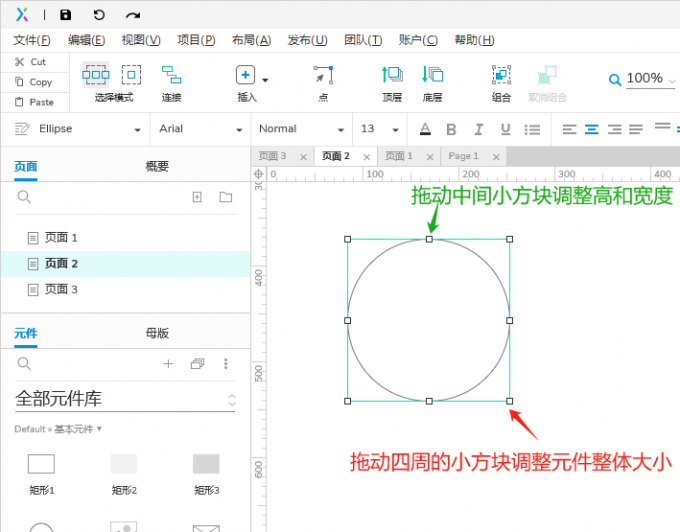
Task: Choose intersected selection mode icon
Action: [x=95, y=75]
